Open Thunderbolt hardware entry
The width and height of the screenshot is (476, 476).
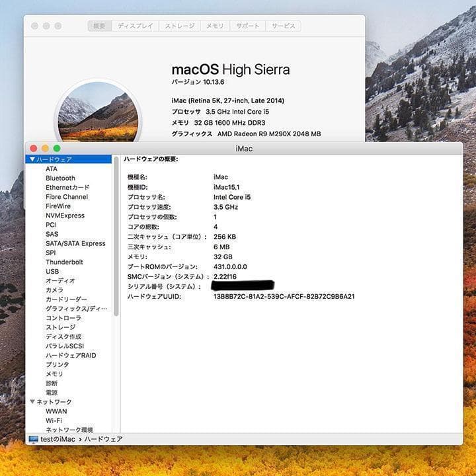click(x=64, y=262)
